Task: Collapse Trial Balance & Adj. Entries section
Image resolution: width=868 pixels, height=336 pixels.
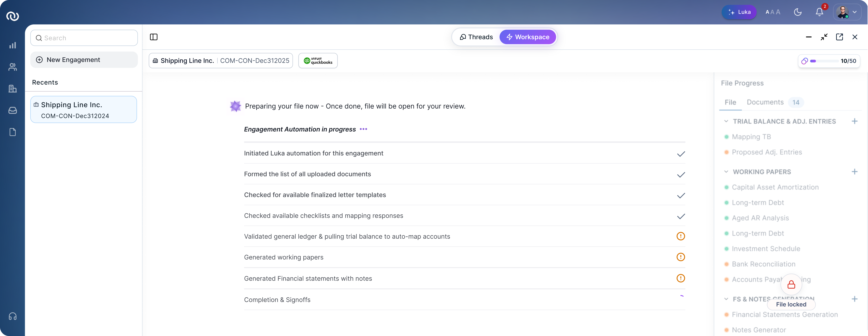Action: (726, 121)
